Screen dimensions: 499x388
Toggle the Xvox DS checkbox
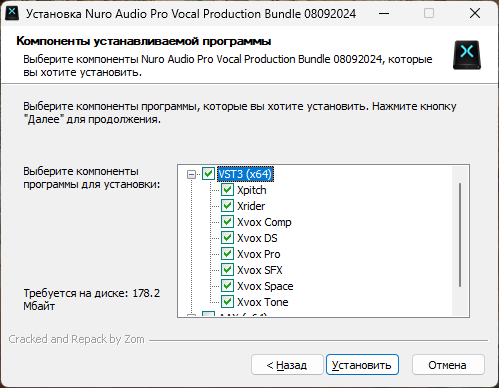[x=227, y=238]
